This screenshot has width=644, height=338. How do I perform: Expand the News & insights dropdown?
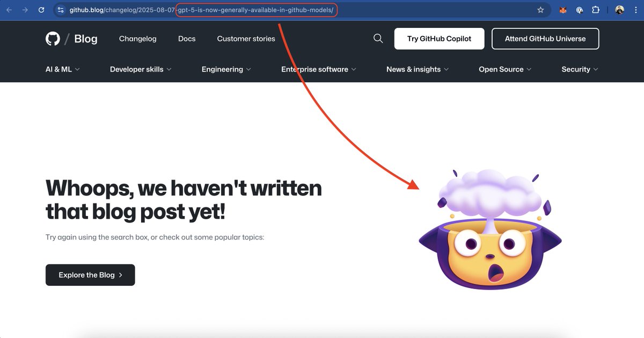click(x=418, y=69)
